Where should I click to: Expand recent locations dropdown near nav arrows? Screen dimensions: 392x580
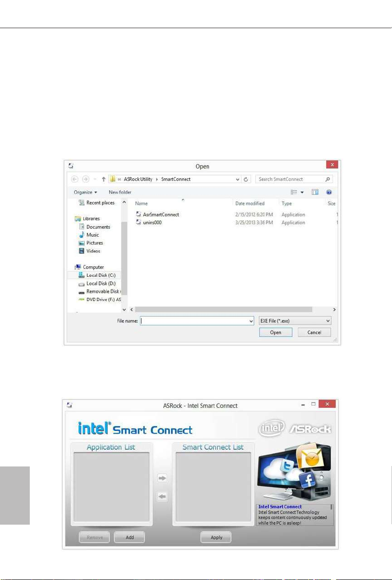94,180
